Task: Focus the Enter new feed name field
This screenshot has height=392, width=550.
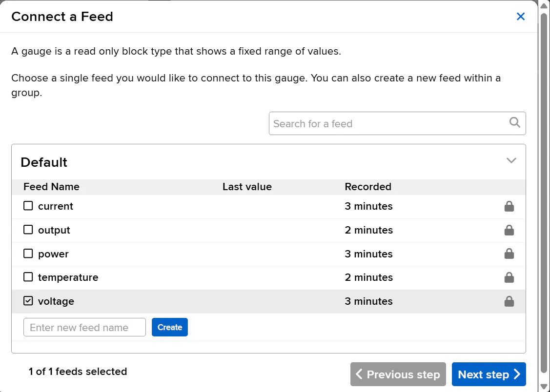Action: 84,327
